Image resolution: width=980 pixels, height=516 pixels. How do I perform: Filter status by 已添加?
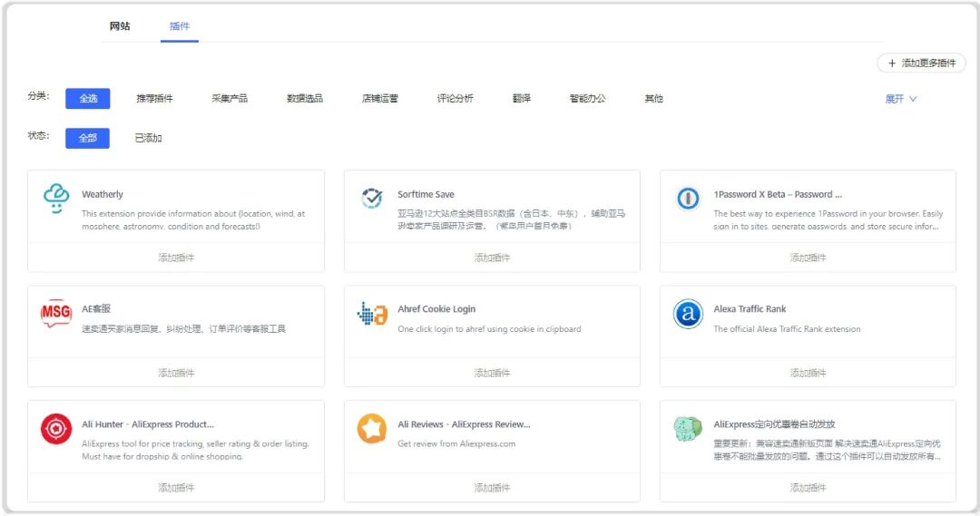coord(149,138)
